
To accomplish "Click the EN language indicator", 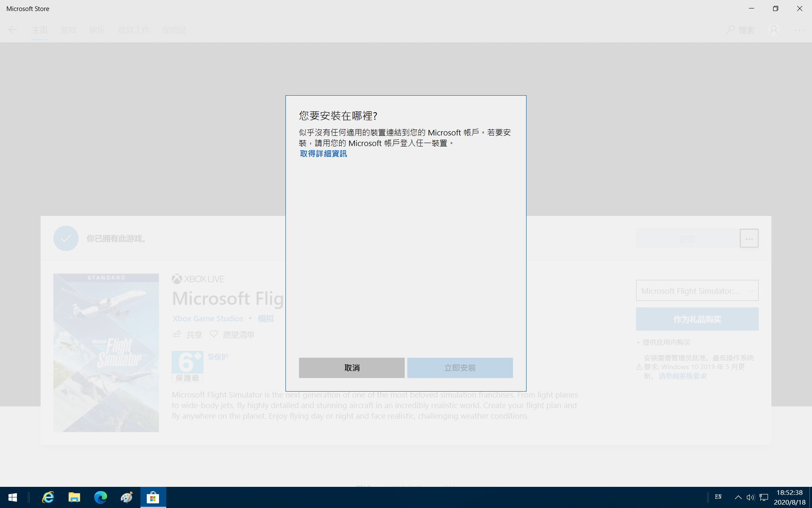I will [718, 497].
